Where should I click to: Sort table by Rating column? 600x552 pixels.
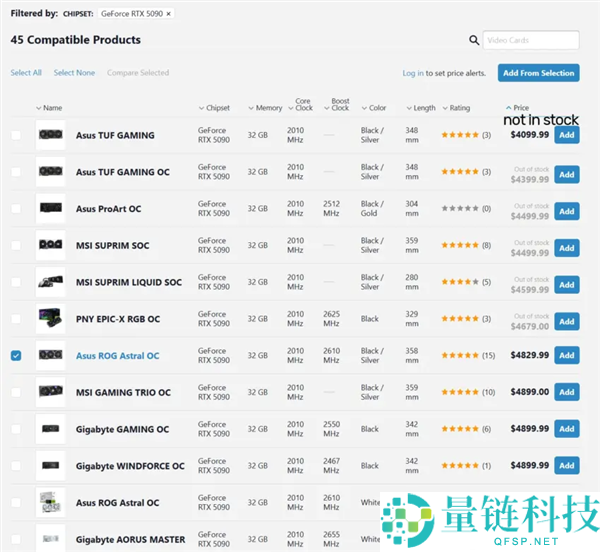pos(456,108)
